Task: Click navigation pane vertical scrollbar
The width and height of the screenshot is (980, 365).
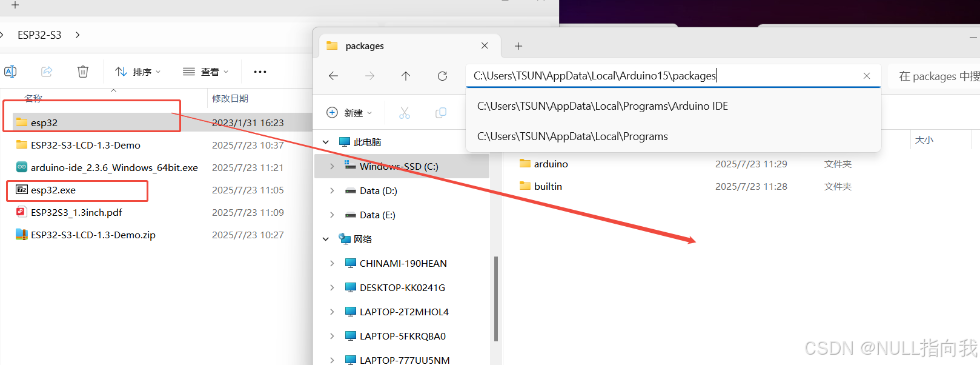Action: (496, 299)
